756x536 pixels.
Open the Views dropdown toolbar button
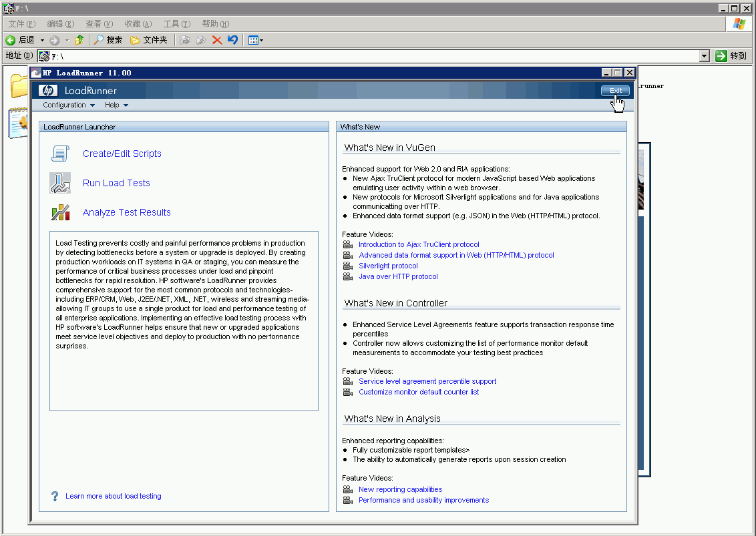[256, 41]
